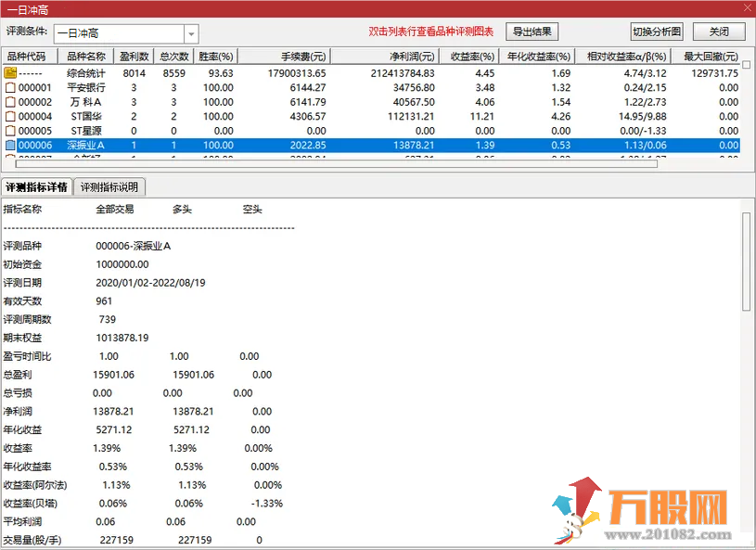Click the icon of highlighted row 000006
Viewport: 756px width, 550px height.
pyautogui.click(x=11, y=146)
